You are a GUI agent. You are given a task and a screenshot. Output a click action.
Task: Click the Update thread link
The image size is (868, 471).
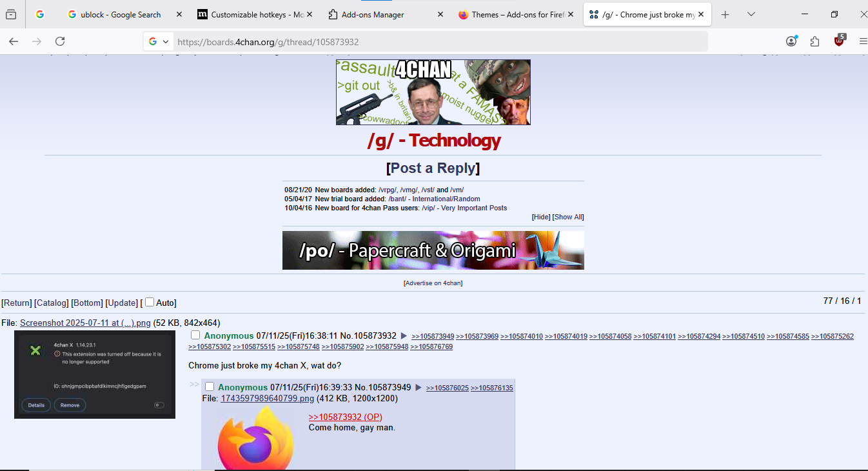point(122,303)
